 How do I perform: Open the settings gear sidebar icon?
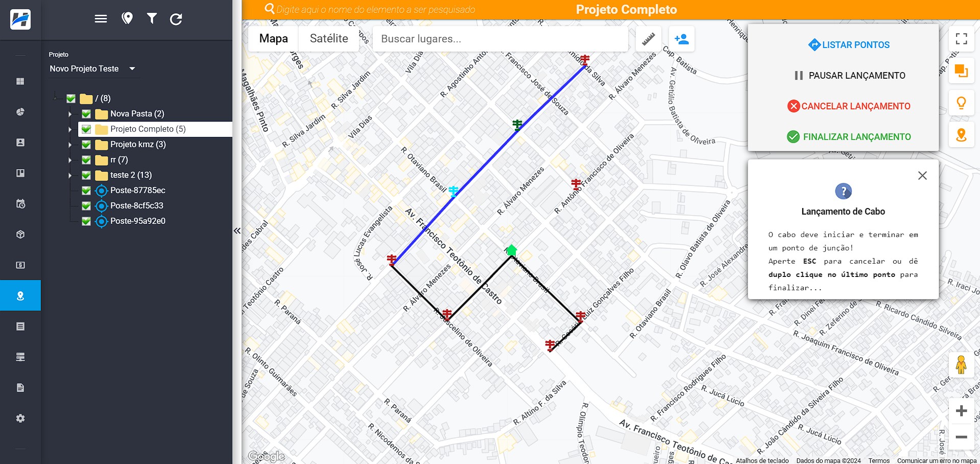click(x=20, y=419)
